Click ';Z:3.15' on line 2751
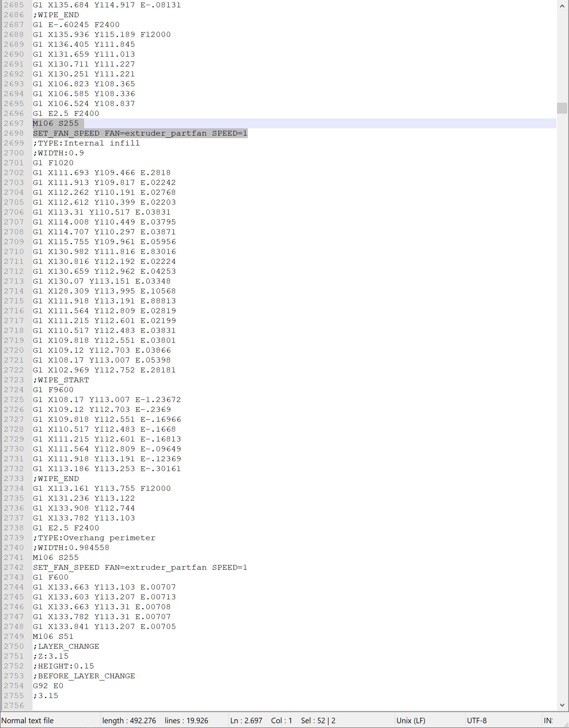This screenshot has height=728, width=569. coord(50,656)
